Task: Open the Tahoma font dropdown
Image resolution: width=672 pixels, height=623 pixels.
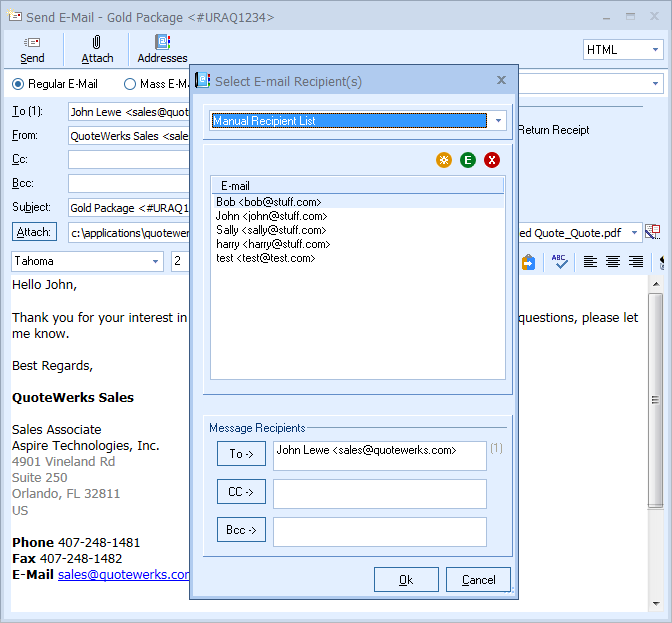Action: click(87, 262)
